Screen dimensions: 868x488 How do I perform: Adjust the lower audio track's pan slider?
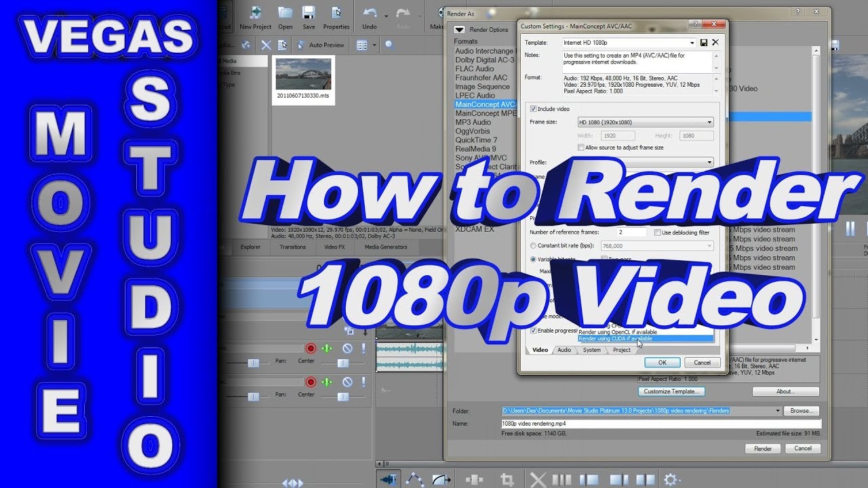click(344, 396)
